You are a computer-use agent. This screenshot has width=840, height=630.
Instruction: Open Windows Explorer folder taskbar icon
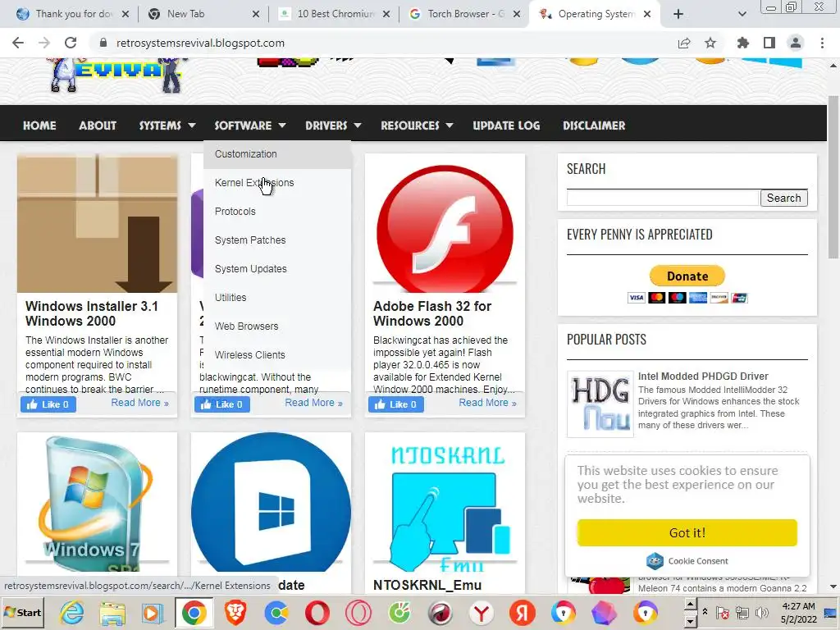(112, 612)
